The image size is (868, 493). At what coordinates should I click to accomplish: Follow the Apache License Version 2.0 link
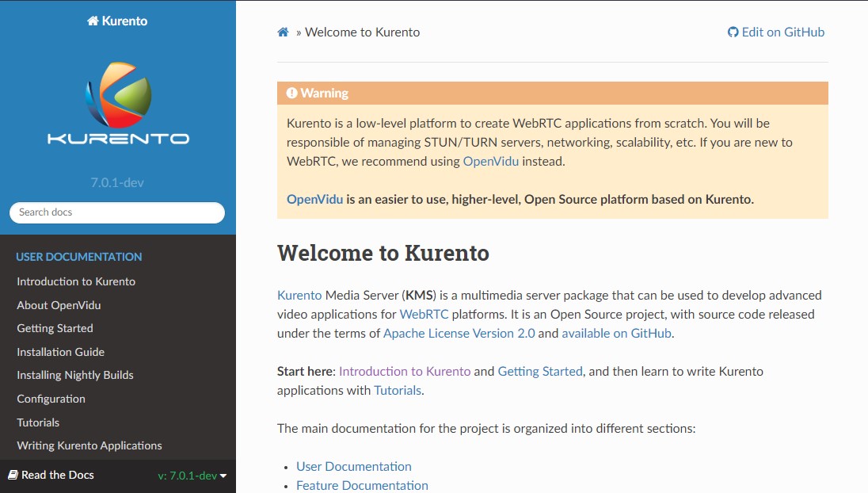click(459, 334)
